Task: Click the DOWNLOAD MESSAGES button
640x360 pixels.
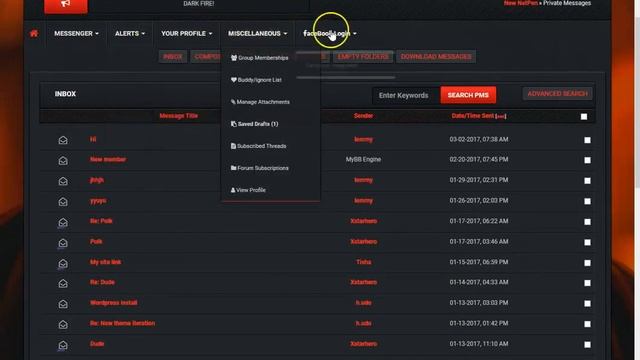Action: point(436,57)
